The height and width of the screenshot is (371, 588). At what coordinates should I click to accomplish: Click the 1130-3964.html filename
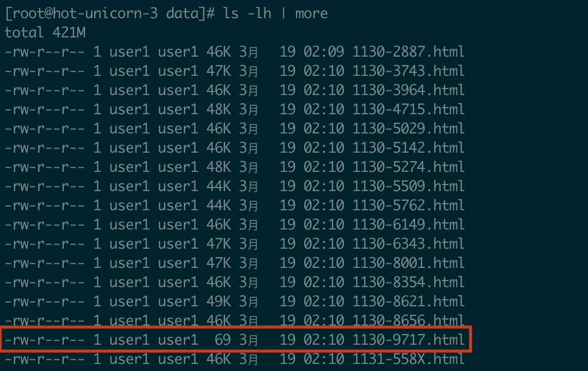coord(408,90)
